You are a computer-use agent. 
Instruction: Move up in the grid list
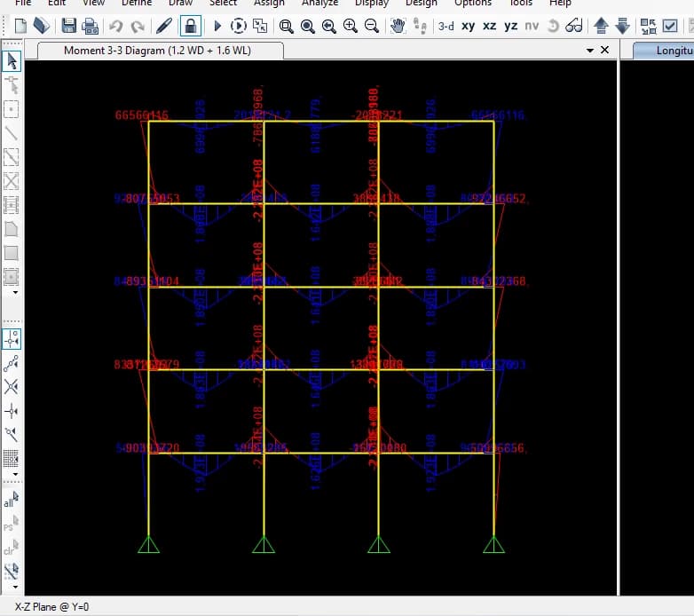click(x=601, y=26)
